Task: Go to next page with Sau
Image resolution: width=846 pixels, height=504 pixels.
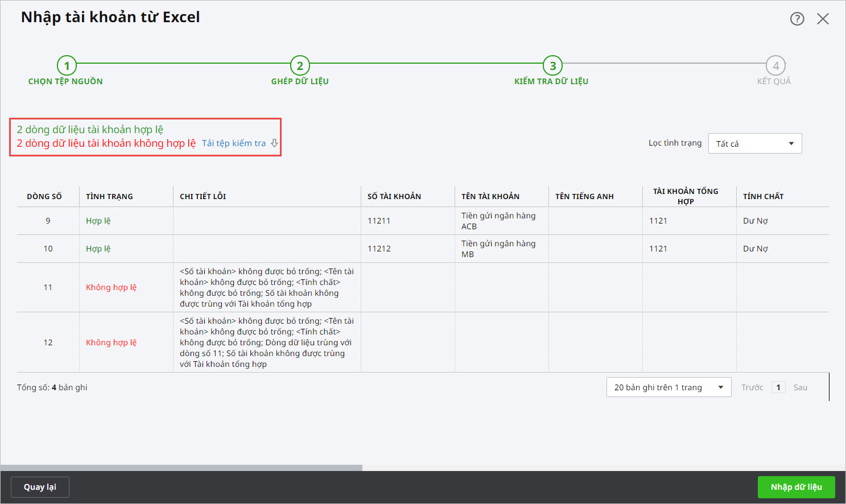Action: coord(800,387)
